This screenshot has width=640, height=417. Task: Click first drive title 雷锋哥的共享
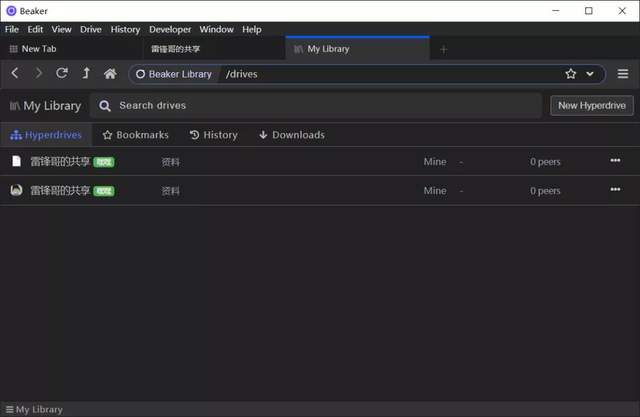coord(60,162)
